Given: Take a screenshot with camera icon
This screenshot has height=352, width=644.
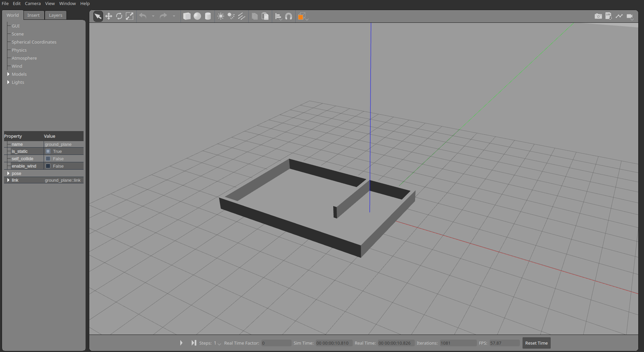Looking at the screenshot, I should 598,16.
